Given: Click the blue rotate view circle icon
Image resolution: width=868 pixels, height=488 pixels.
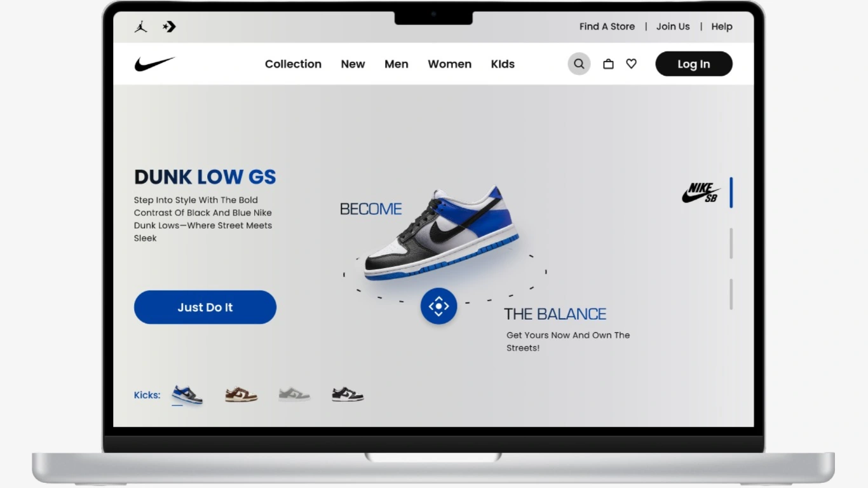Looking at the screenshot, I should (x=438, y=306).
